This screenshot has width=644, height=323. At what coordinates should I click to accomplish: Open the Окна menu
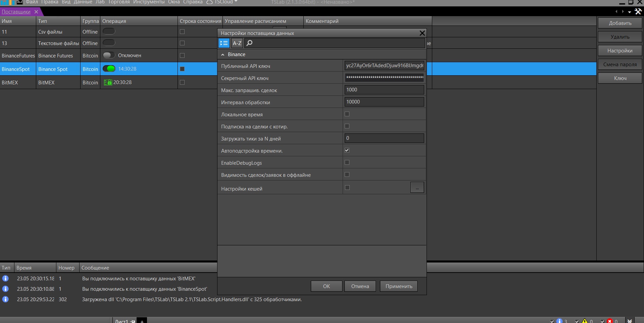pyautogui.click(x=174, y=2)
